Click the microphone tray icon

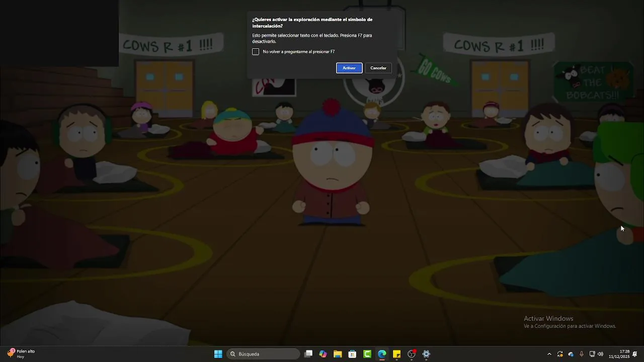pyautogui.click(x=582, y=354)
